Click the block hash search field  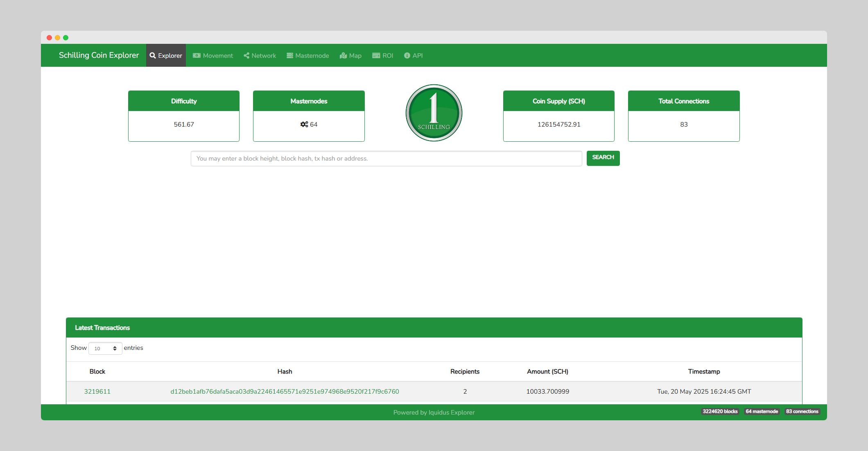tap(386, 159)
